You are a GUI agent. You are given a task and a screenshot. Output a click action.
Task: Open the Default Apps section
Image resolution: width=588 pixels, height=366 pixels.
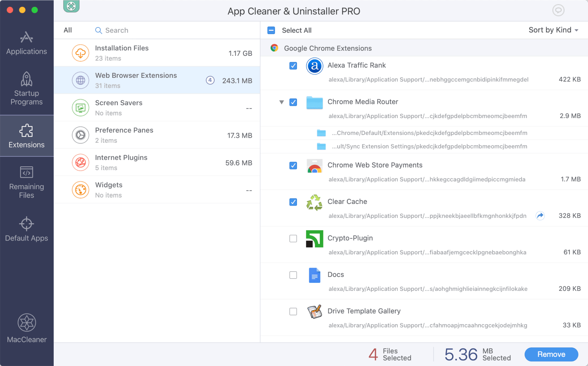click(26, 229)
